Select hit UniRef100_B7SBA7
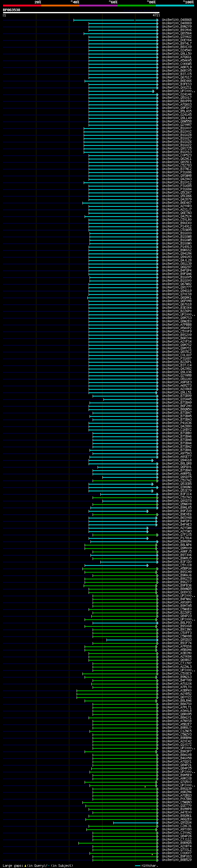197x868 pixels. click(x=176, y=412)
